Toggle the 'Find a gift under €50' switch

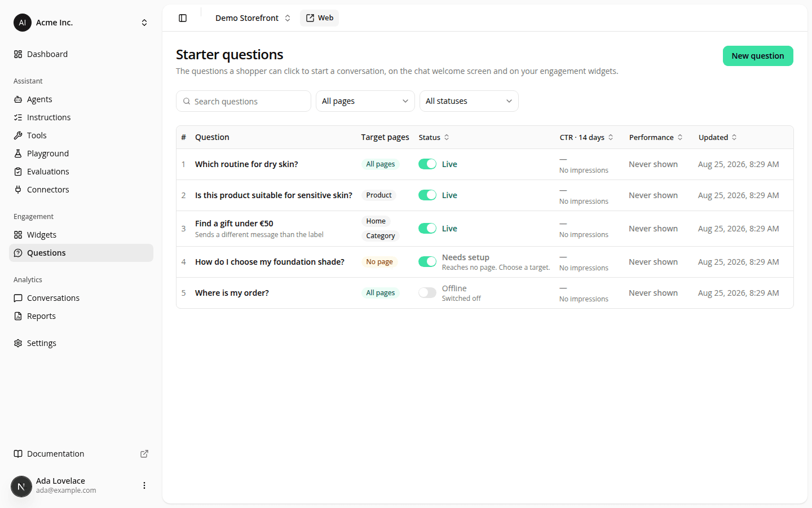point(427,229)
